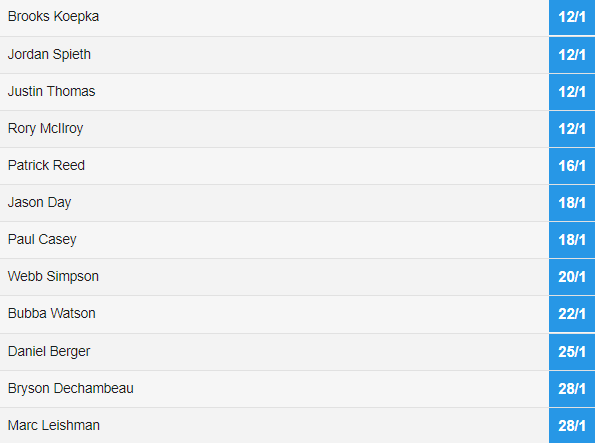The height and width of the screenshot is (443, 595).
Task: Select Paul Casey 18/1 odds button
Action: point(572,240)
